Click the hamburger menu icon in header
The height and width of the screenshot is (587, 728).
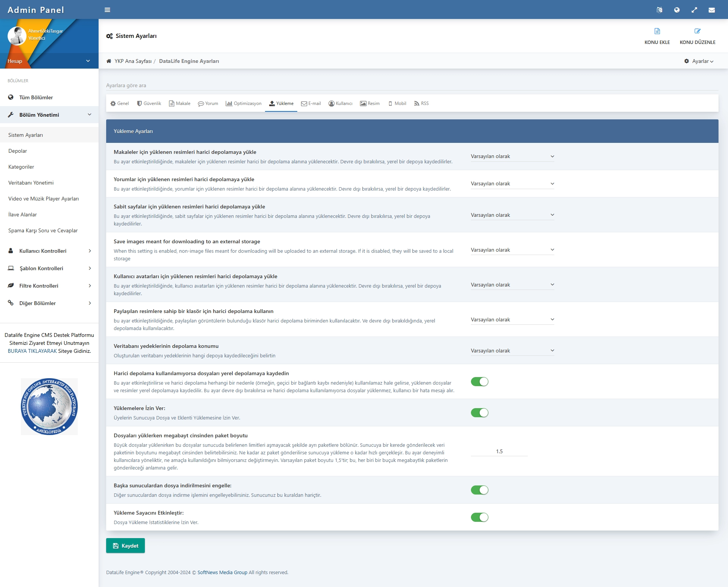[x=107, y=10]
